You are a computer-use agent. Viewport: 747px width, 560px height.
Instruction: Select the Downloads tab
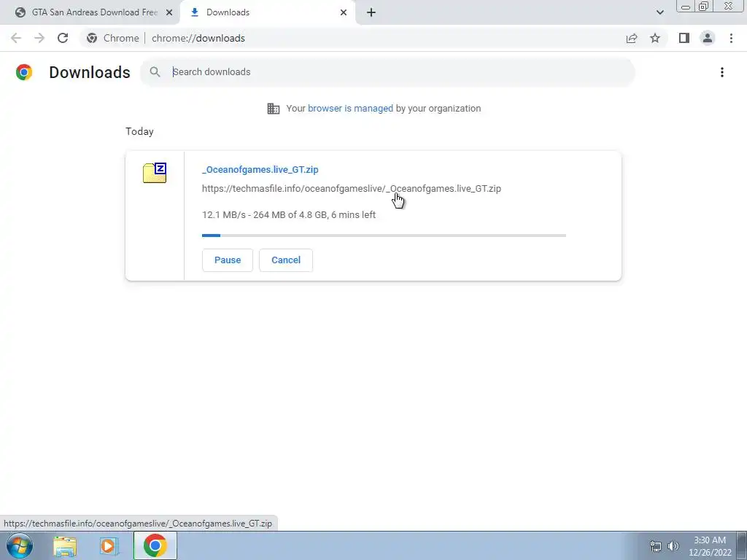point(267,12)
